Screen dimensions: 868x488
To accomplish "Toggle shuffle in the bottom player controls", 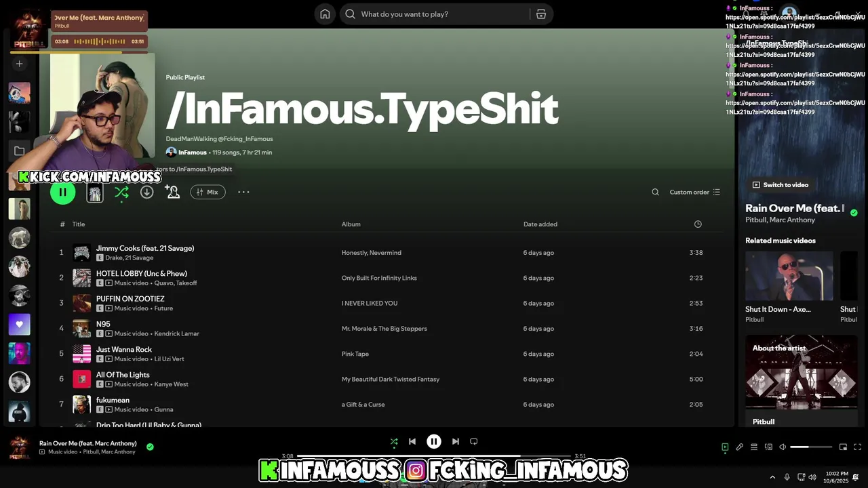I will point(394,441).
